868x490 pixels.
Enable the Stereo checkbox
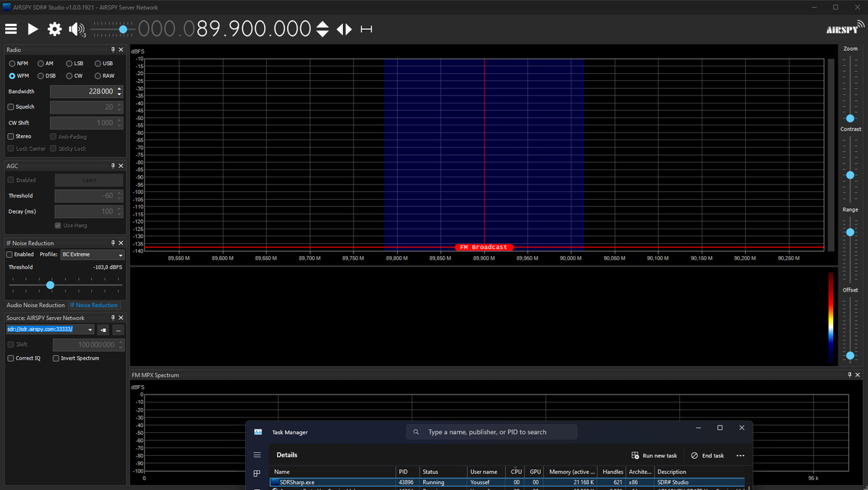point(11,136)
